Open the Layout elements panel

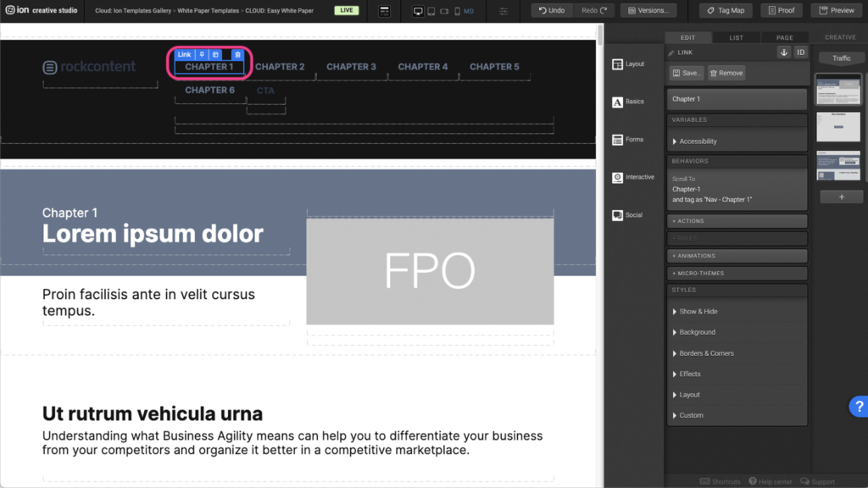tap(628, 64)
